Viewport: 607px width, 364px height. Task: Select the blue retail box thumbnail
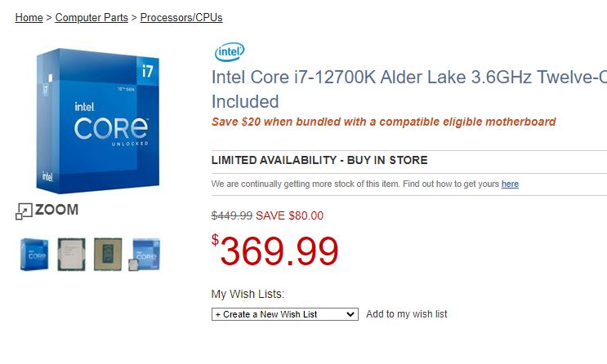[35, 255]
